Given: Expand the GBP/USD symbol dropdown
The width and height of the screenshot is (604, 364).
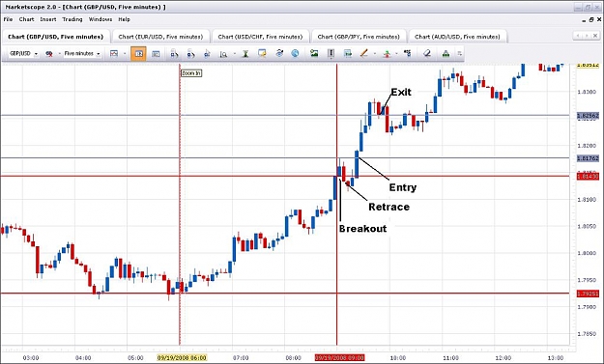Looking at the screenshot, I should tap(36, 54).
